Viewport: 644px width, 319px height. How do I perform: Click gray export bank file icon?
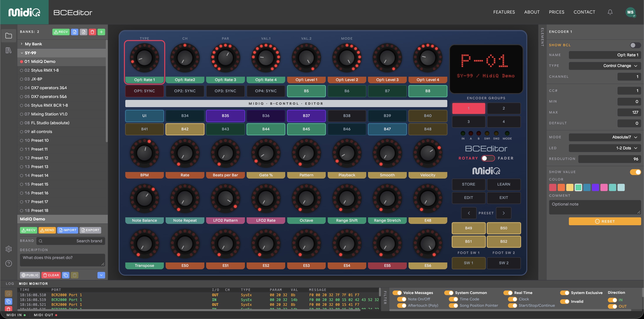point(83,32)
